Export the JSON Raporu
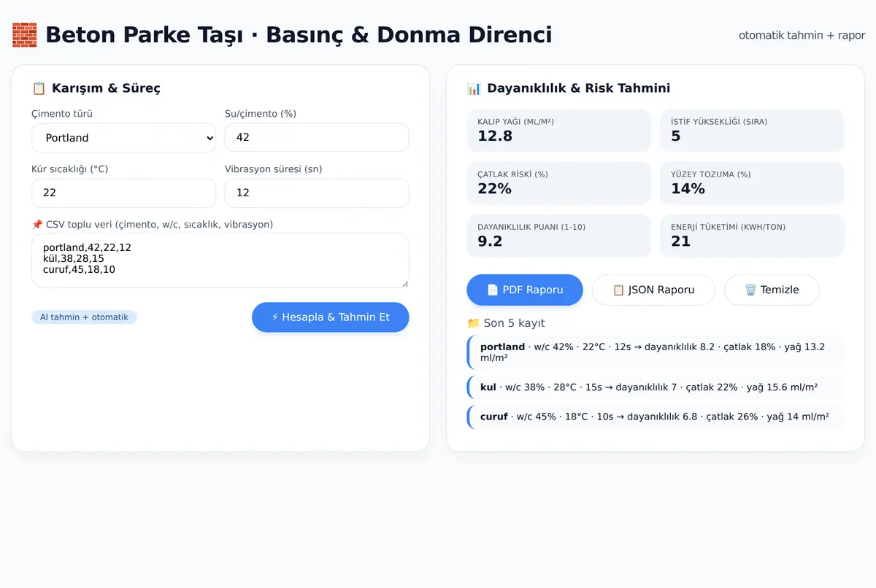 pyautogui.click(x=653, y=290)
